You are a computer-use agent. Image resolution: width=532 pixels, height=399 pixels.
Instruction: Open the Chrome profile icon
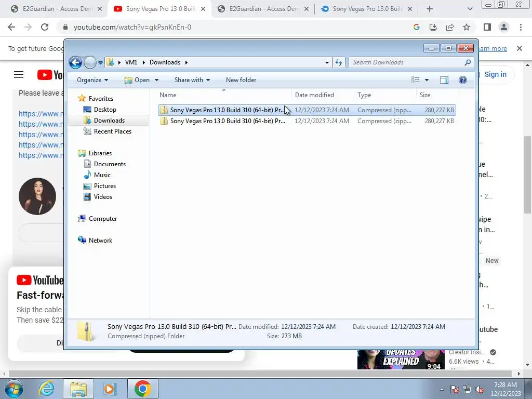[504, 27]
